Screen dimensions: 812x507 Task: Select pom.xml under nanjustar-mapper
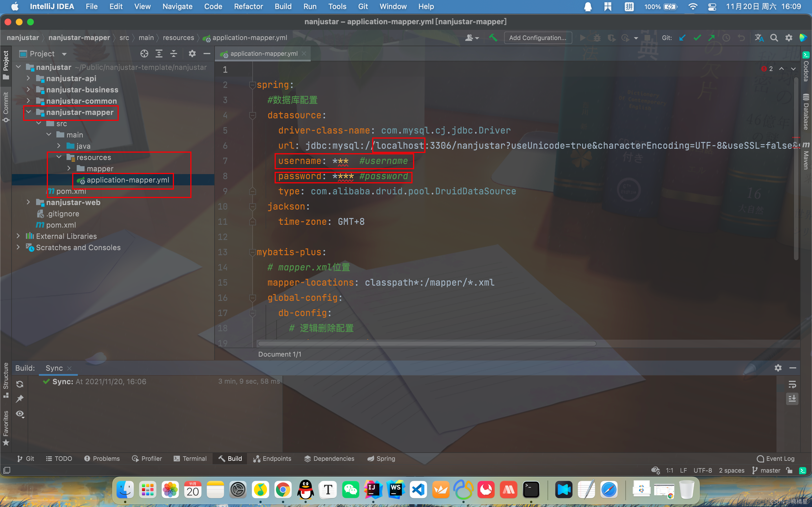point(71,191)
